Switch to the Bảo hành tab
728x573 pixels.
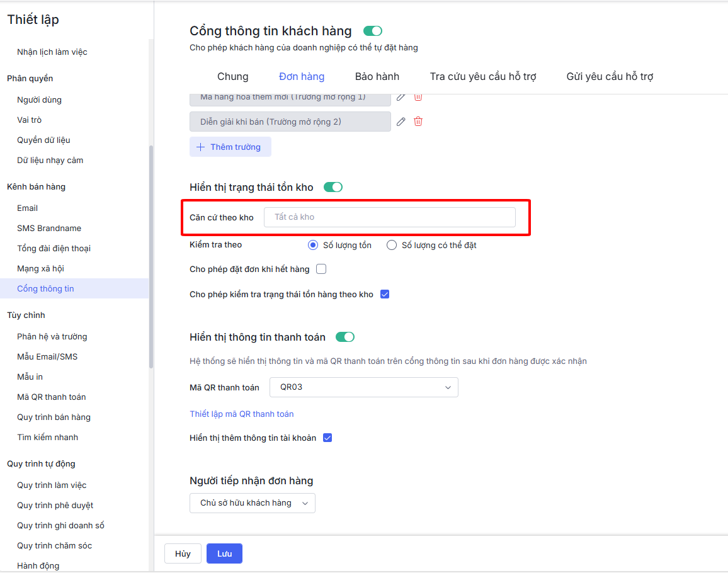pos(377,77)
